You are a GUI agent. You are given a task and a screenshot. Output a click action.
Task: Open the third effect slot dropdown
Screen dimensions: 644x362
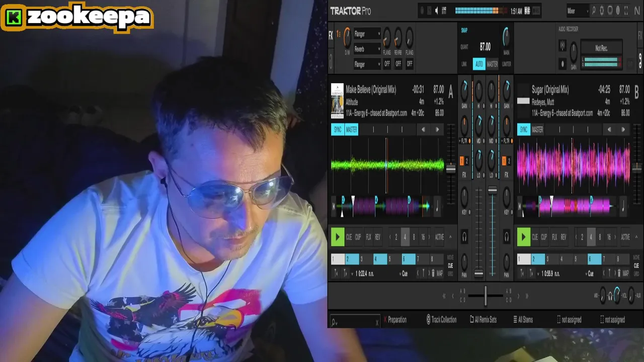[367, 64]
